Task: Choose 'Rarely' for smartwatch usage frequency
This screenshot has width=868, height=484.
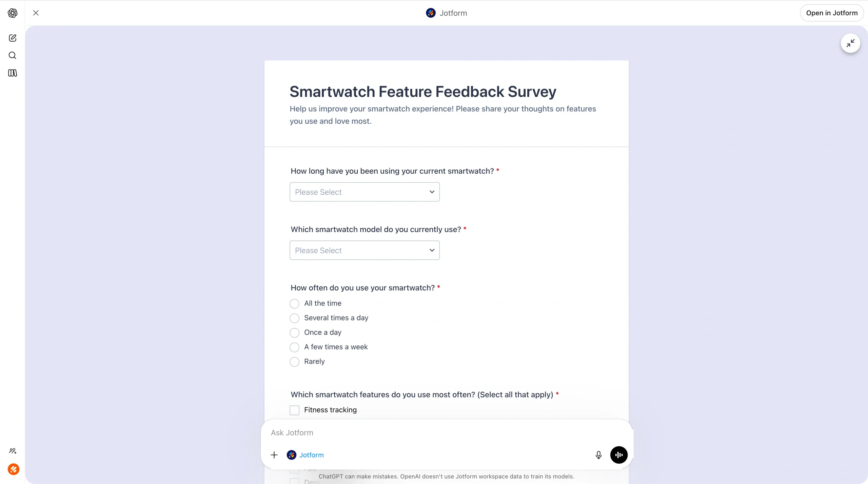Action: [x=294, y=362]
